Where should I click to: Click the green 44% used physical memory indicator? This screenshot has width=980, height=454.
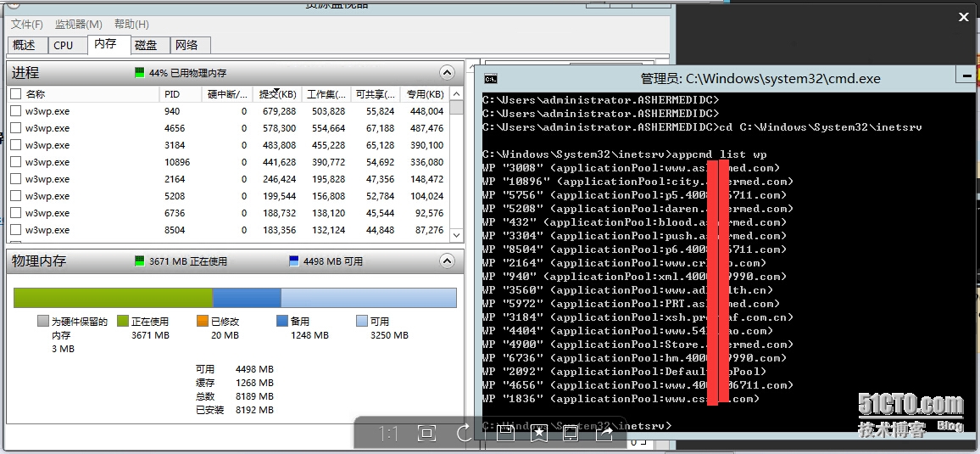tap(140, 73)
